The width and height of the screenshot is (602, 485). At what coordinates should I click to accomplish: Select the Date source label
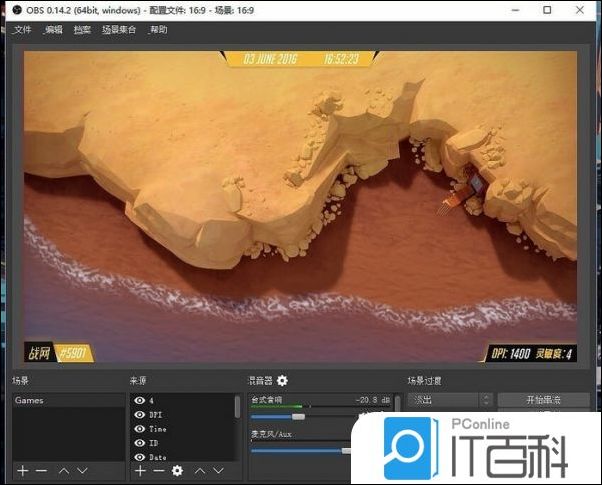158,457
